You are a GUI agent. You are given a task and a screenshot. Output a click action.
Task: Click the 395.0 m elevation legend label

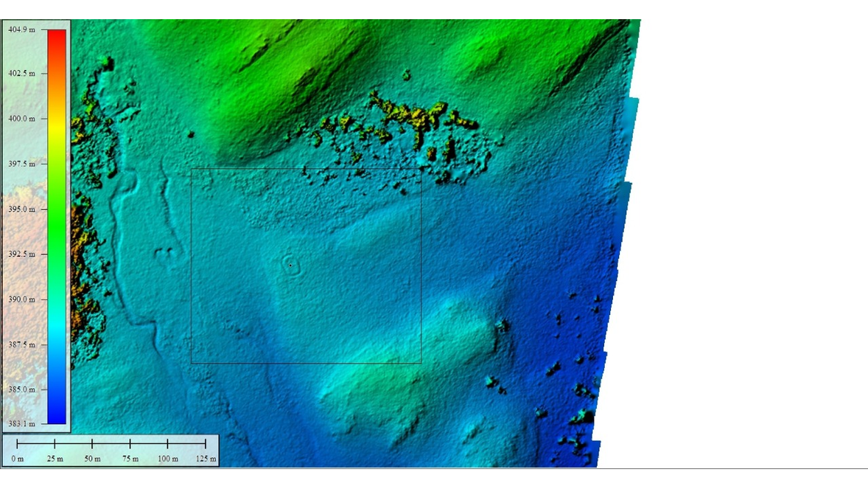(21, 209)
